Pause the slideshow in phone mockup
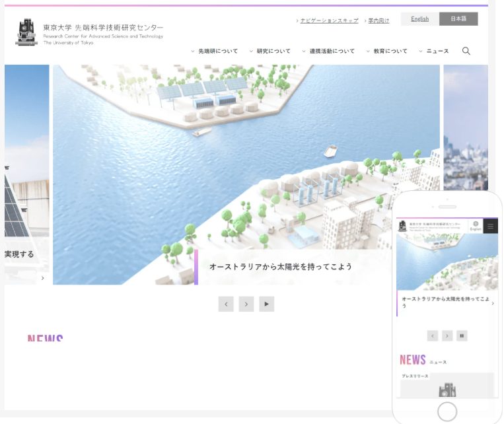Image resolution: width=504 pixels, height=424 pixels. click(462, 336)
